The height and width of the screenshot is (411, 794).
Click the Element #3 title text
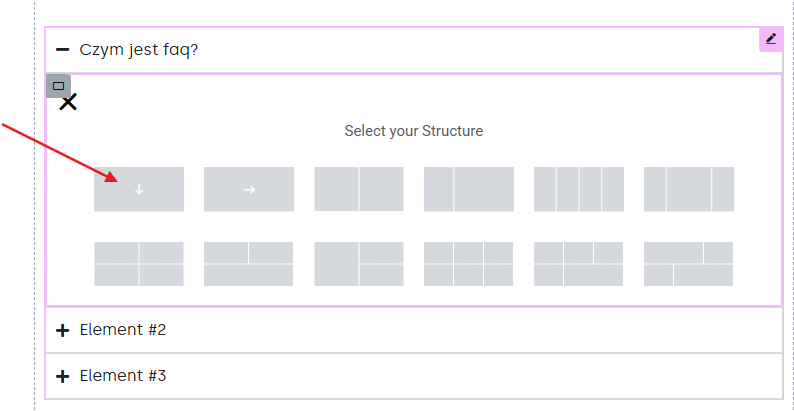[x=123, y=376]
